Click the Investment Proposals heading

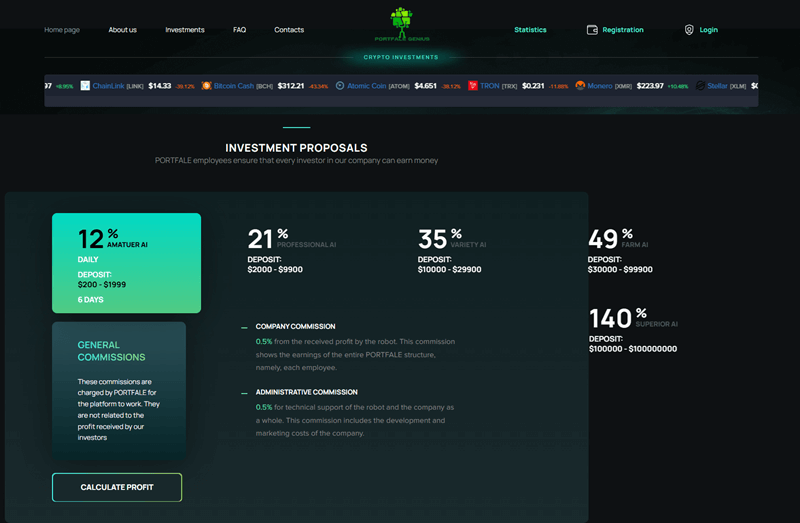pos(296,148)
